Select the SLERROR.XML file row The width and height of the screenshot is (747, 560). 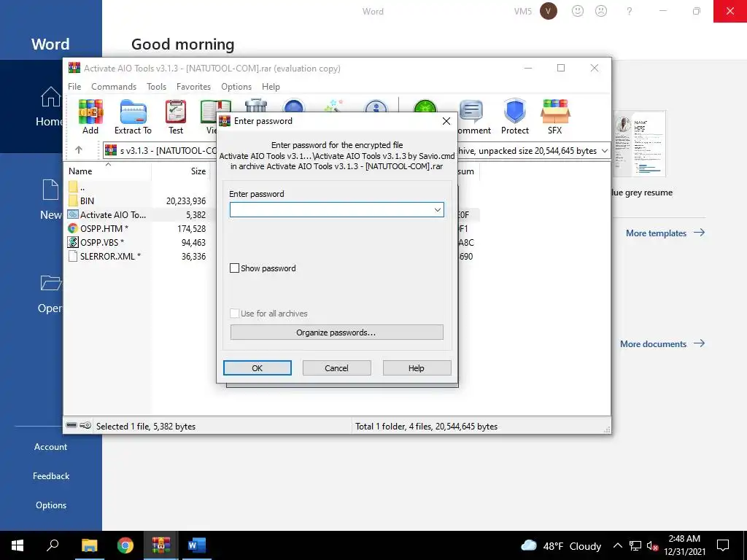coord(137,256)
